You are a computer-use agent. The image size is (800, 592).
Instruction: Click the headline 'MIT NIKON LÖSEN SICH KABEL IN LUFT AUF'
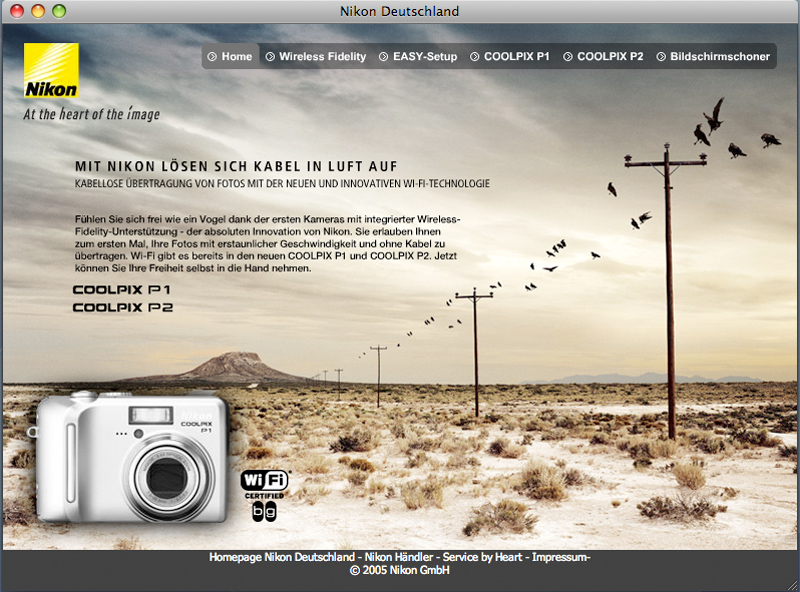tap(236, 166)
